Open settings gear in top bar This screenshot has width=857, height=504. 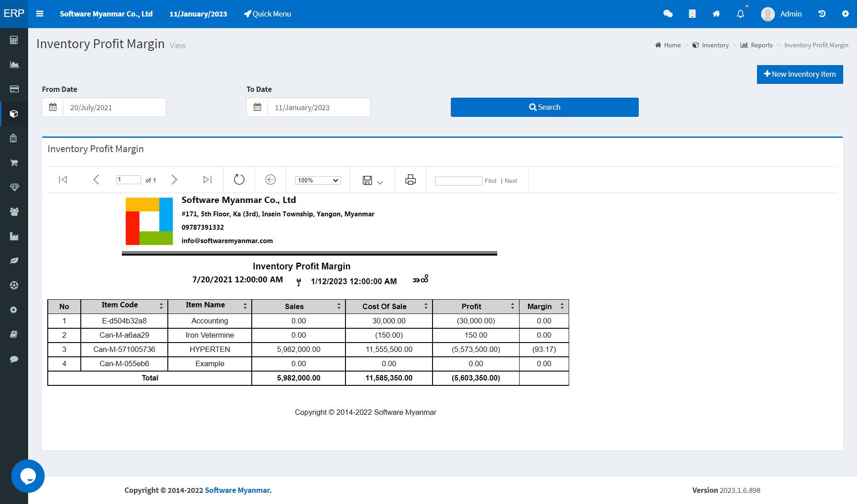(x=845, y=14)
